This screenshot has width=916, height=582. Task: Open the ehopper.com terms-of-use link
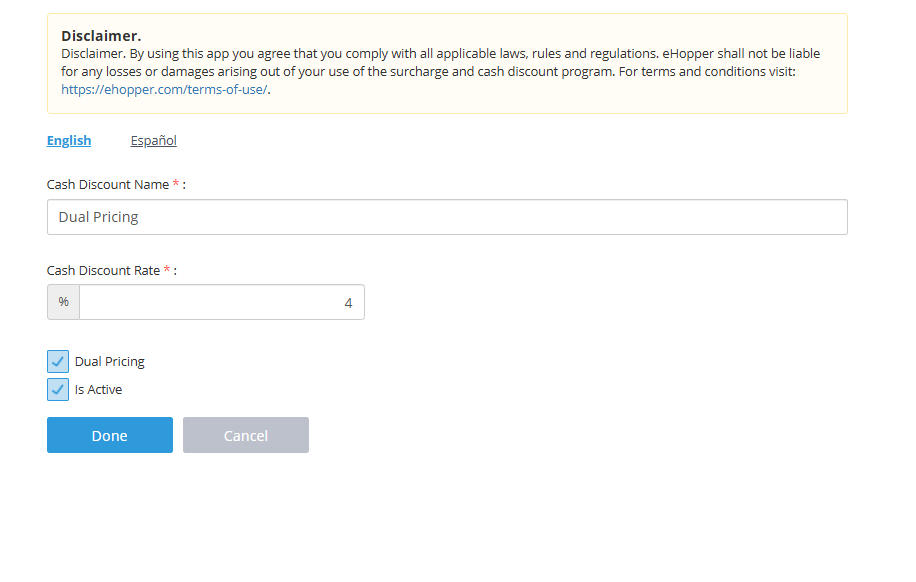164,89
